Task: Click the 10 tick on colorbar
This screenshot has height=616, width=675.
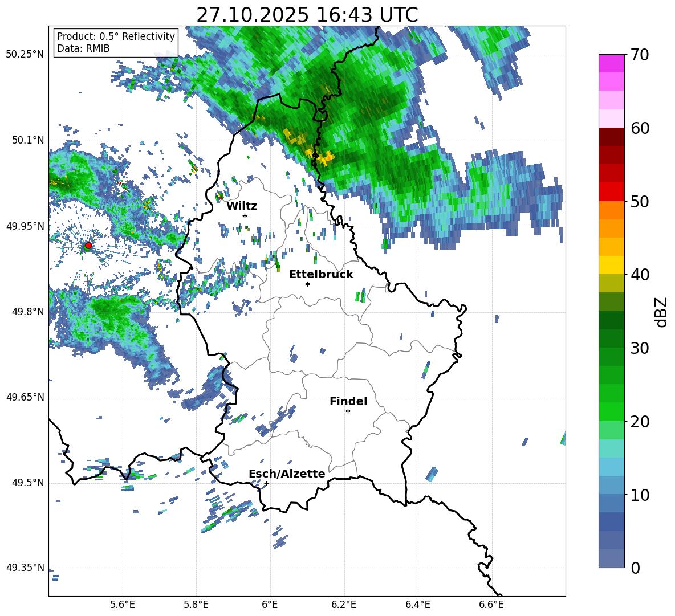Action: (640, 495)
